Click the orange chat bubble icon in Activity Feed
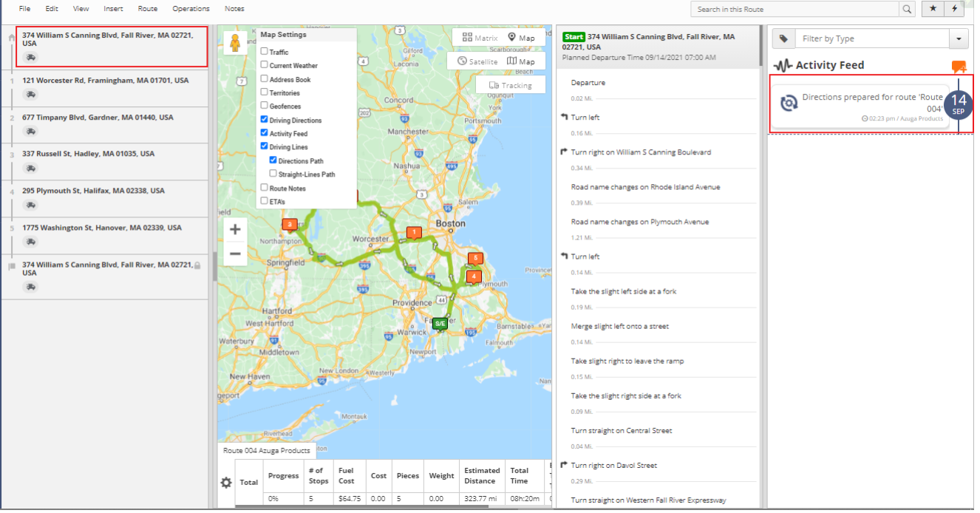980x513 pixels. point(959,67)
